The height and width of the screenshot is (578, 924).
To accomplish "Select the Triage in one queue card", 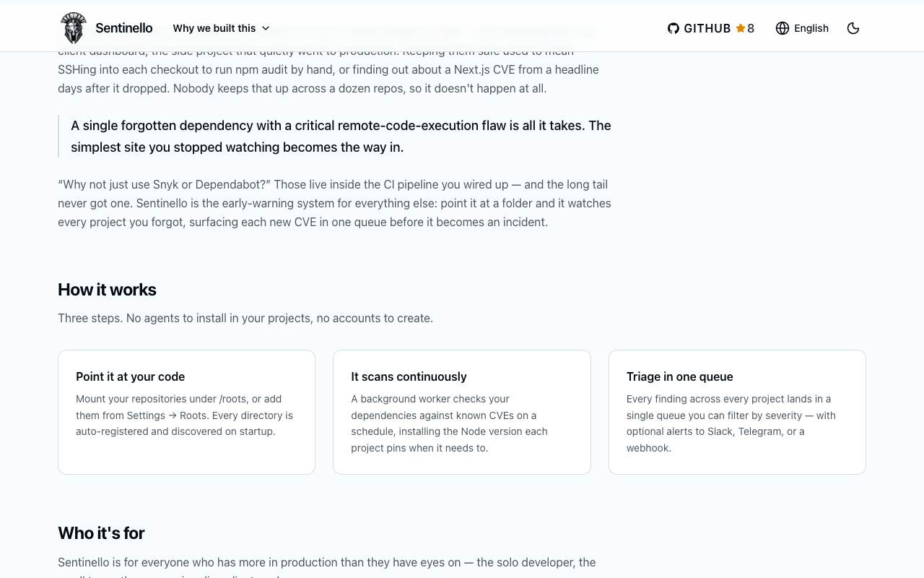I will point(737,412).
